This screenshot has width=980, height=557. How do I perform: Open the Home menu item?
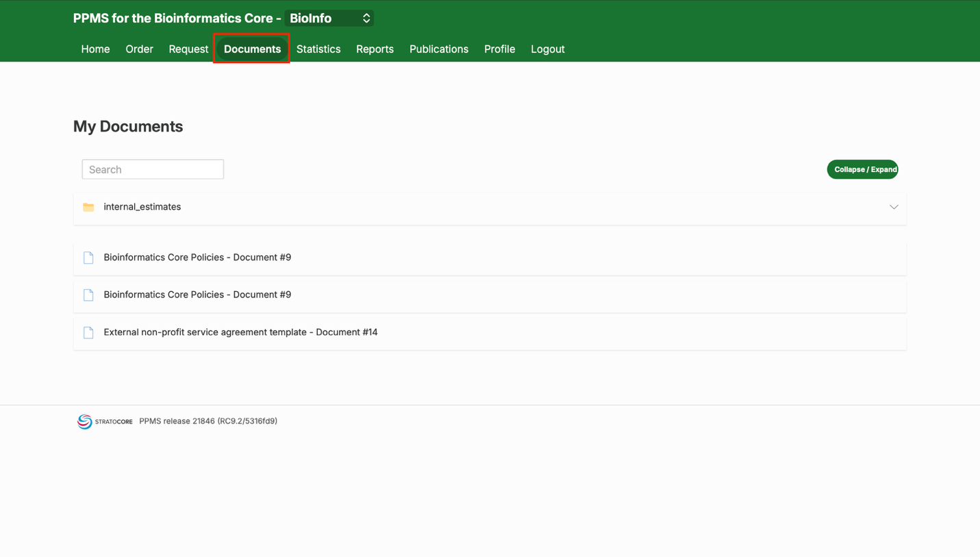tap(95, 49)
